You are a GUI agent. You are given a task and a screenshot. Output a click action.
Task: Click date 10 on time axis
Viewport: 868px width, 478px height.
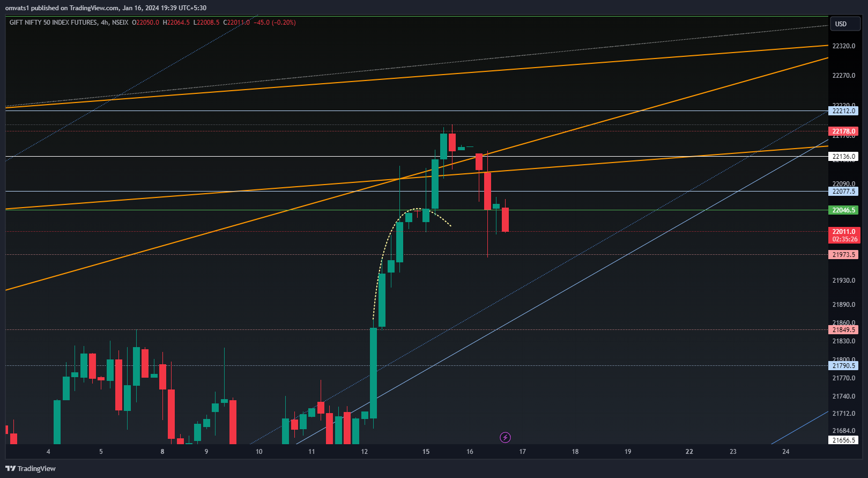(x=259, y=452)
